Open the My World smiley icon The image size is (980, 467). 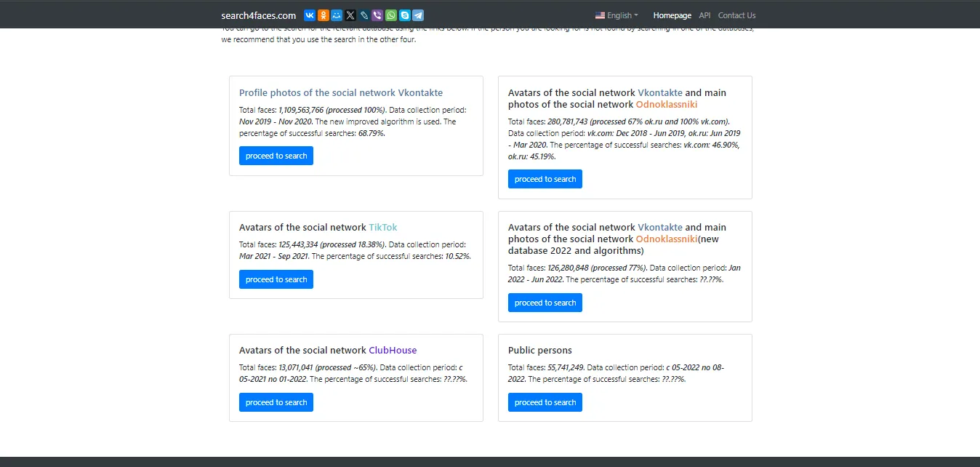click(336, 15)
